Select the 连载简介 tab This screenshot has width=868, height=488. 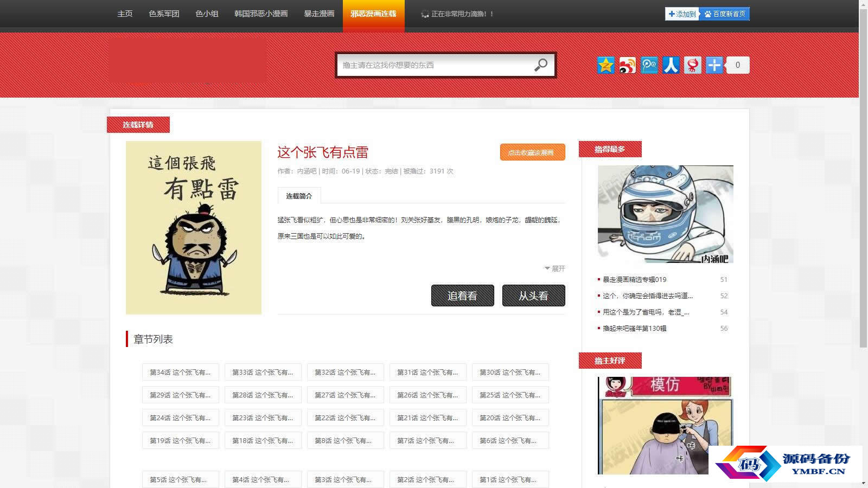[299, 196]
